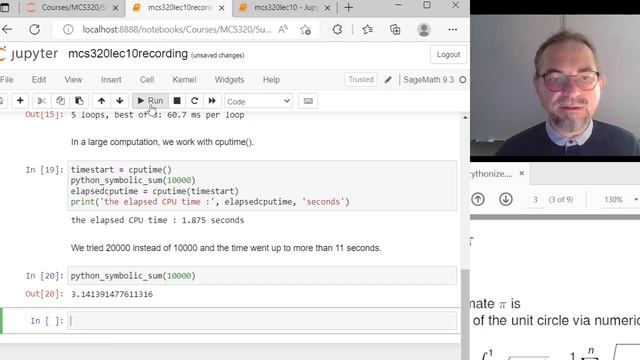This screenshot has width=640, height=360.
Task: Click SageMath 9.3 kernel name
Action: (x=428, y=80)
